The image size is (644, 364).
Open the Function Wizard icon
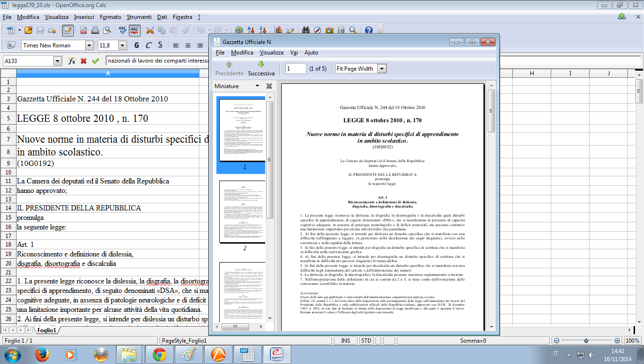pos(72,61)
